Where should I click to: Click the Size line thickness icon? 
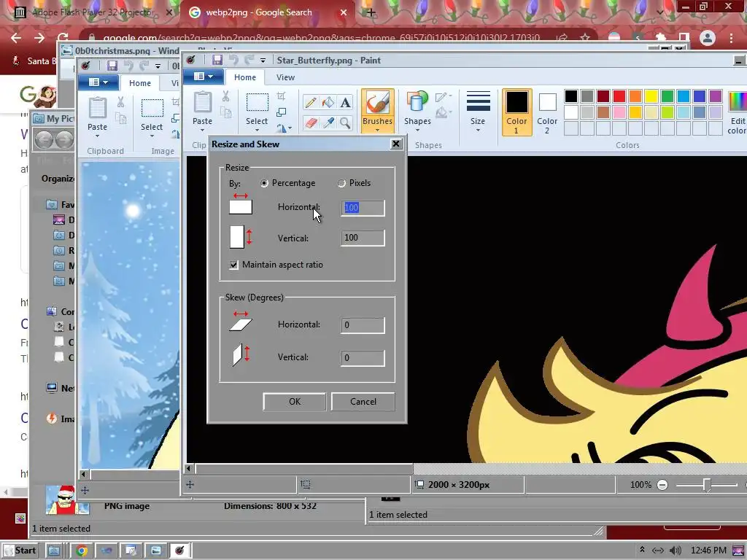coord(478,101)
